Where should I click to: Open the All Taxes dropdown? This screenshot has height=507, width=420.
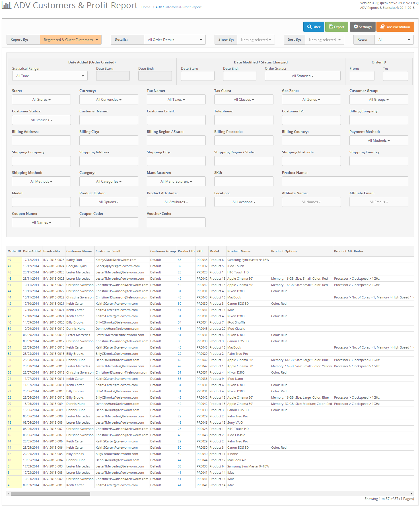coord(176,100)
